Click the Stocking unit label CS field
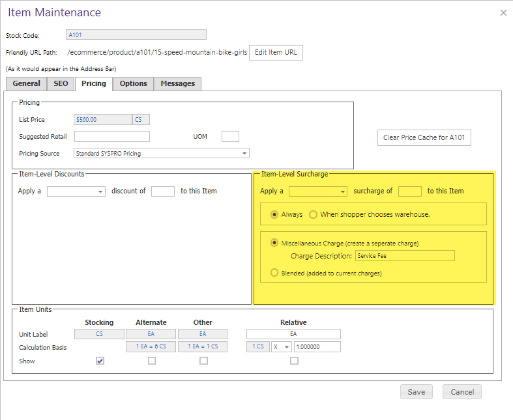Viewport: 513px width, 420px height. [100, 333]
